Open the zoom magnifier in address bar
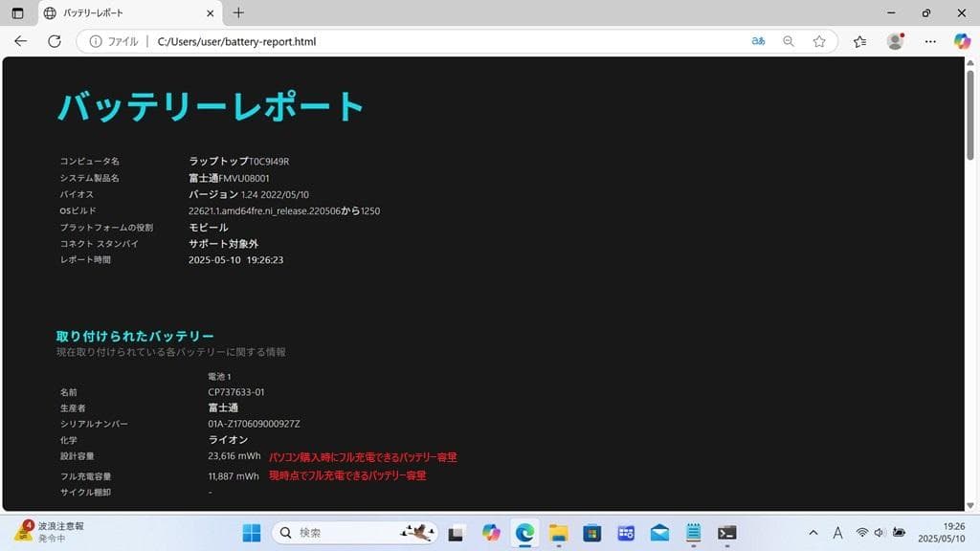Viewport: 980px width, 551px height. (x=787, y=41)
